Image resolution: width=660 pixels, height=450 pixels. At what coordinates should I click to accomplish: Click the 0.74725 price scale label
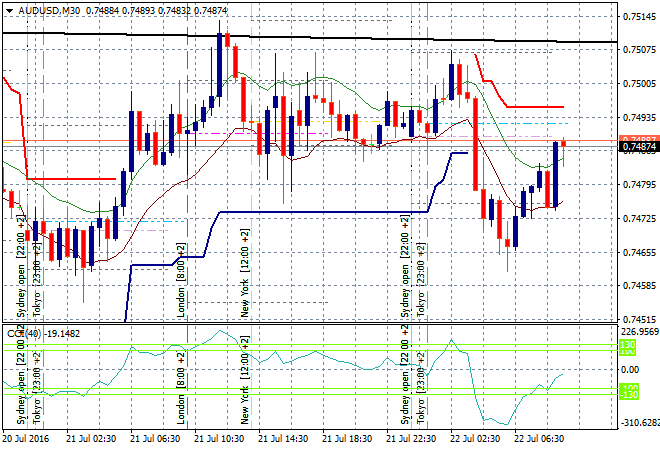639,218
